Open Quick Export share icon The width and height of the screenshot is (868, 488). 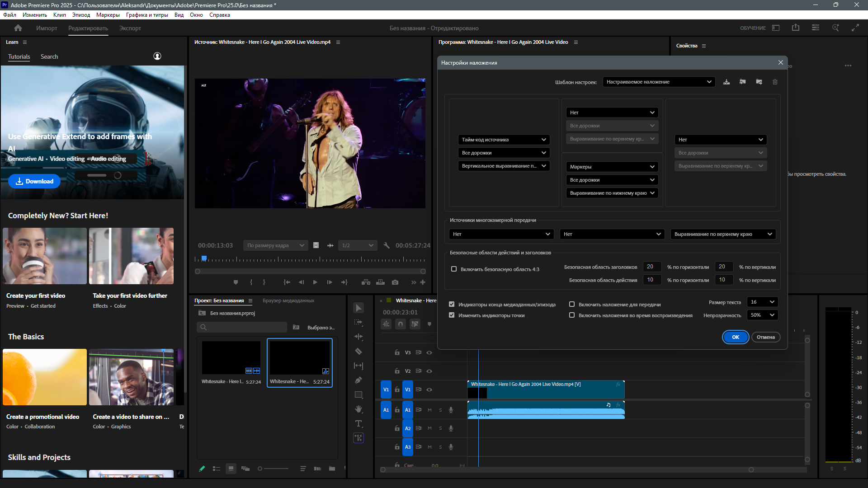796,28
